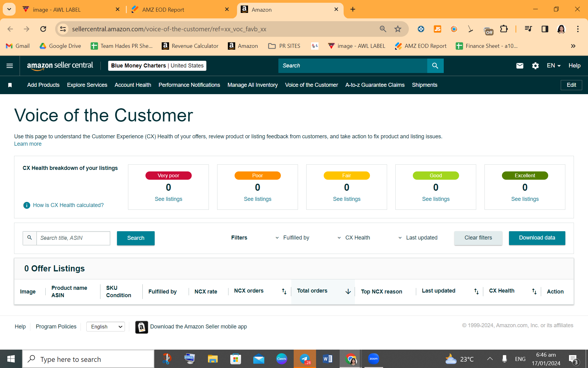See listings under Good
This screenshot has height=368, width=588.
436,199
